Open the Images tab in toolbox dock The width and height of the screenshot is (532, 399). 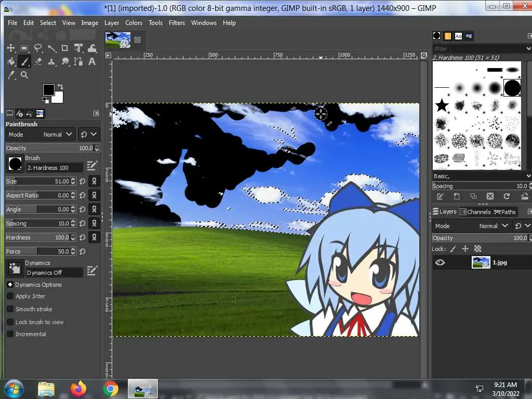39,113
